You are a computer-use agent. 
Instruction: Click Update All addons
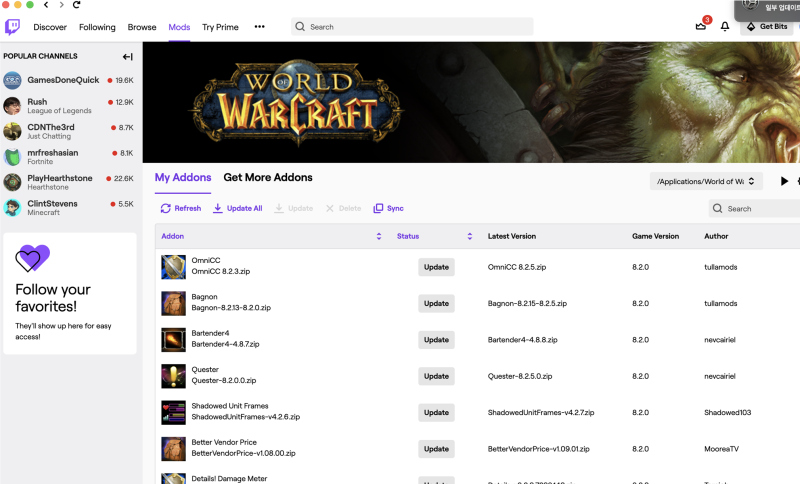238,208
